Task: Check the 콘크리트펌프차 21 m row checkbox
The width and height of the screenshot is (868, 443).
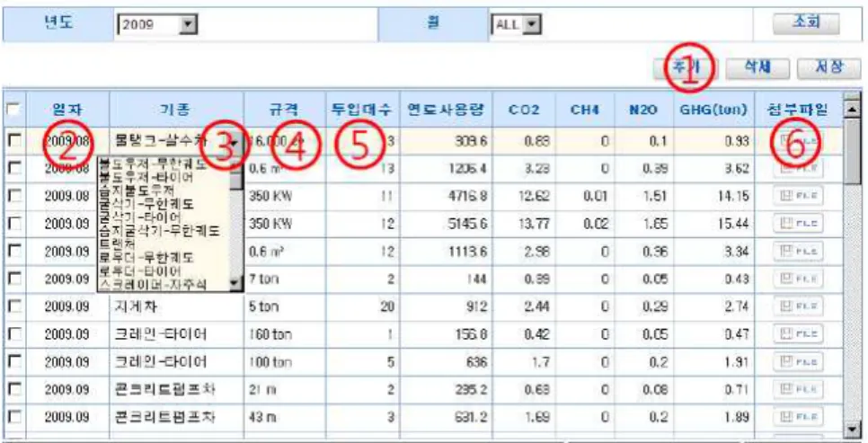Action: (13, 390)
